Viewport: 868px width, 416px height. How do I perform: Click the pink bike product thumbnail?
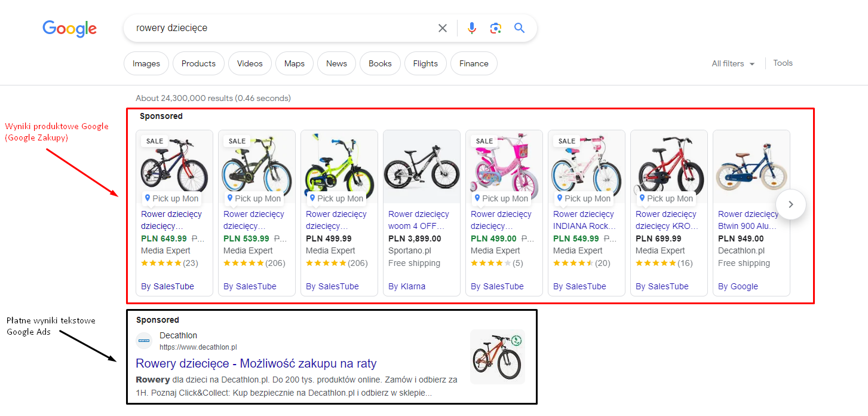[504, 166]
